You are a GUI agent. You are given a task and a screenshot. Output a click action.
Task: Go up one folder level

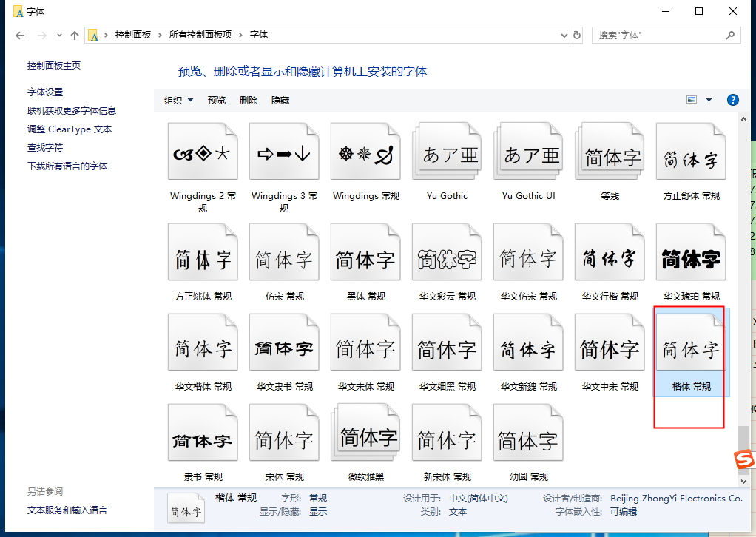click(74, 36)
